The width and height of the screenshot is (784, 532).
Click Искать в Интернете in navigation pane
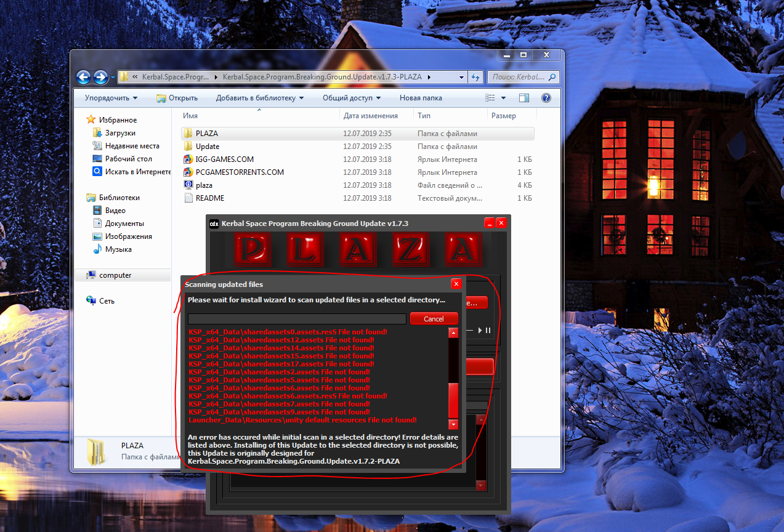pyautogui.click(x=131, y=172)
